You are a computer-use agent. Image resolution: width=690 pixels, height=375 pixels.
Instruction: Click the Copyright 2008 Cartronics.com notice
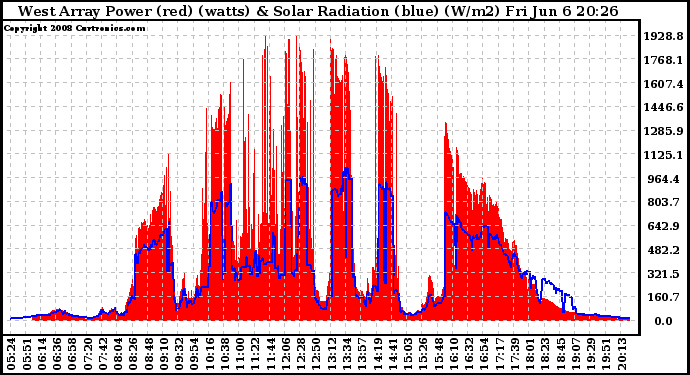(74, 28)
